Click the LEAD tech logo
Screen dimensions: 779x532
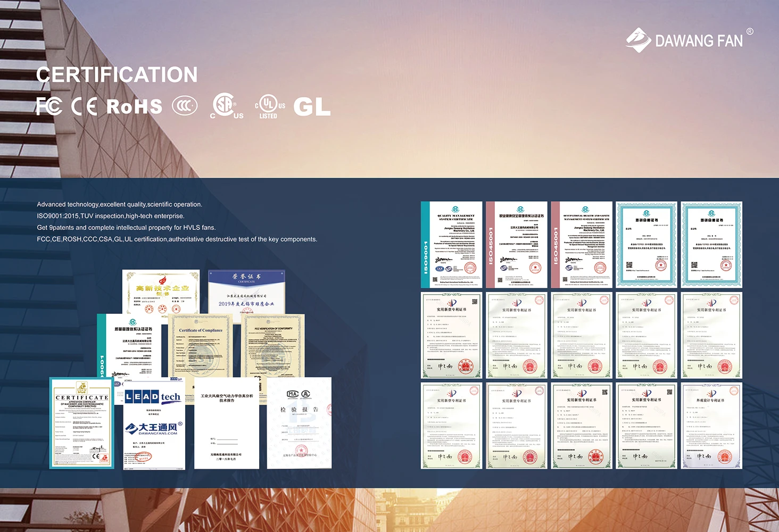(153, 397)
